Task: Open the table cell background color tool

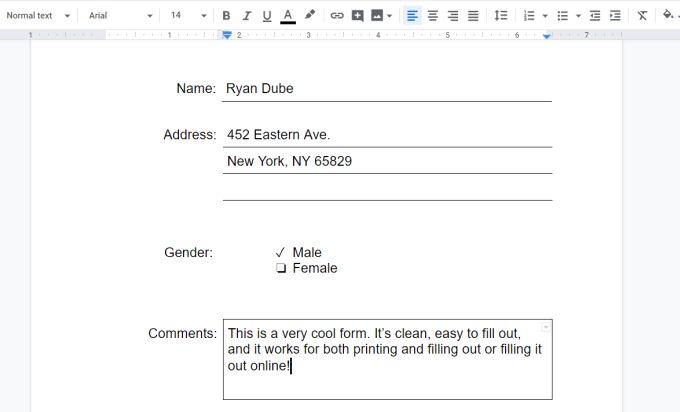Action: 668,15
